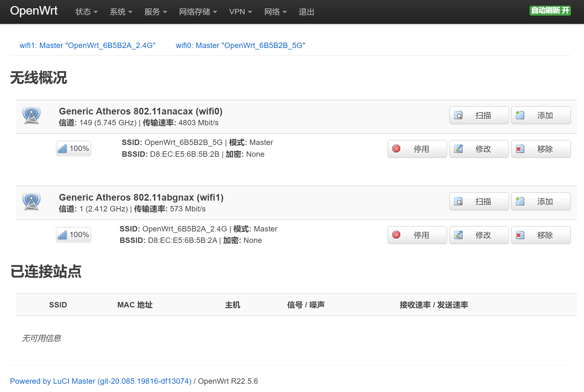Click the wifi1 radio antenna icon
Image resolution: width=584 pixels, height=392 pixels.
pos(31,201)
